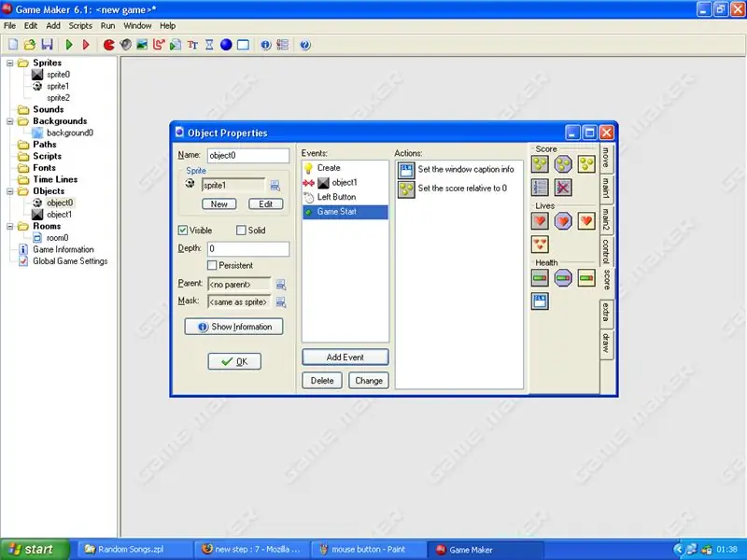Focus the Depth input field

tap(248, 248)
